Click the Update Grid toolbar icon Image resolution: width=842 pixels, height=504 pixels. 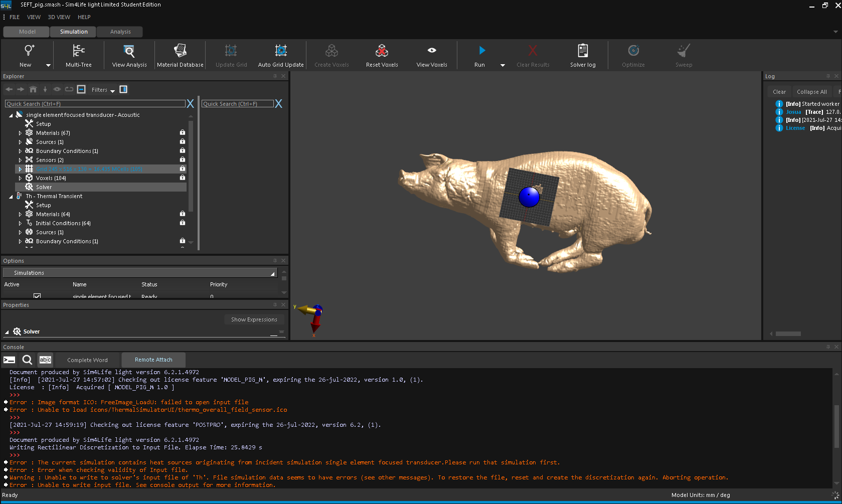tap(231, 51)
